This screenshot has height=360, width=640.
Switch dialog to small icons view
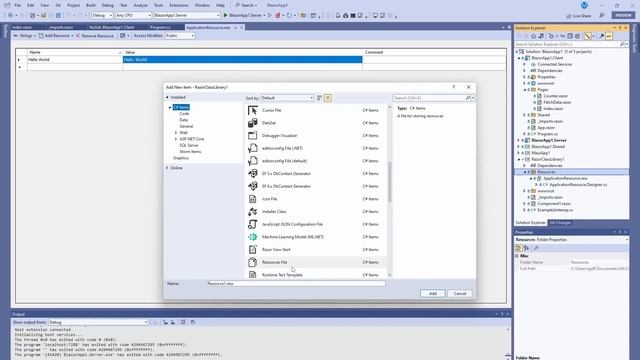(319, 98)
